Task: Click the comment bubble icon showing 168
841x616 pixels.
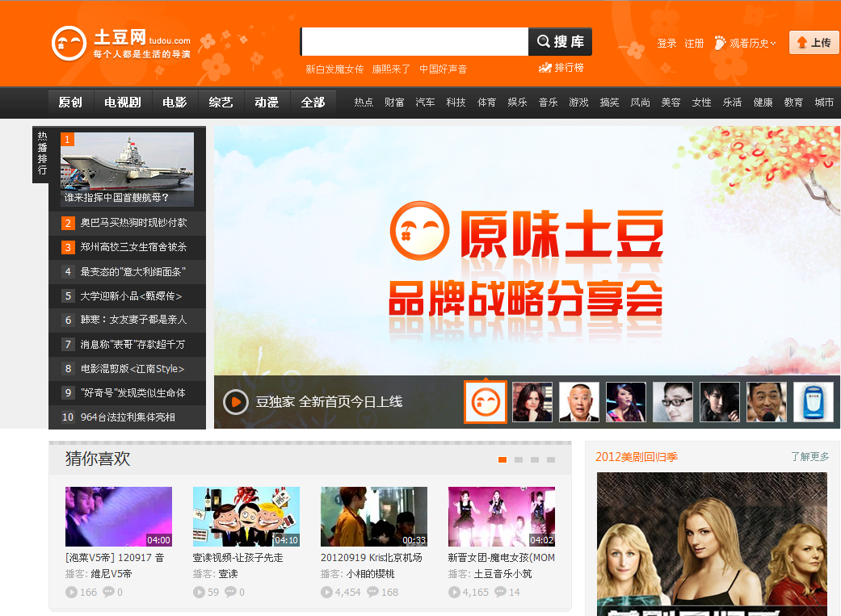Action: (x=372, y=592)
